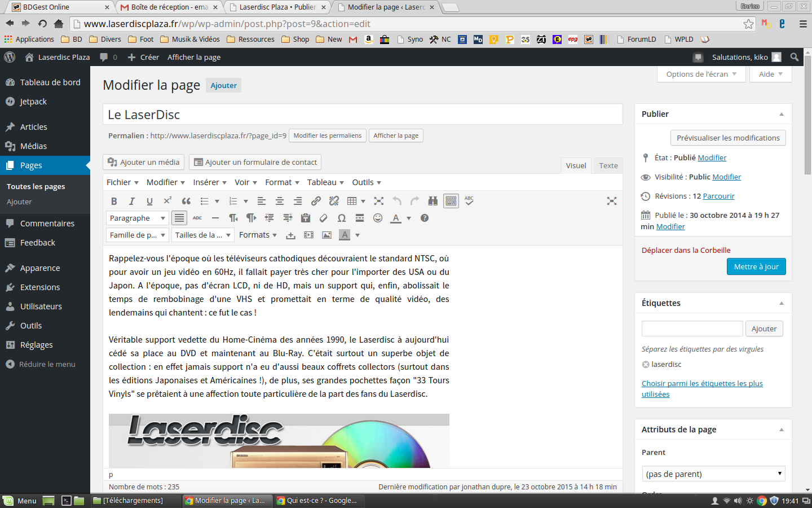Apply superscript formatting
The height and width of the screenshot is (508, 812).
click(x=167, y=201)
